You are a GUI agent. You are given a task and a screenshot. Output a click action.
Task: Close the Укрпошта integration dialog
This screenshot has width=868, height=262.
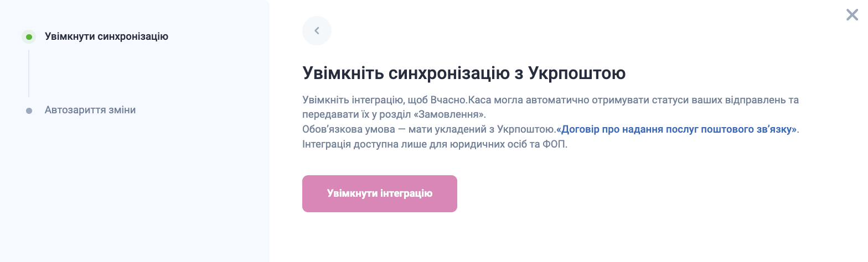(x=852, y=15)
